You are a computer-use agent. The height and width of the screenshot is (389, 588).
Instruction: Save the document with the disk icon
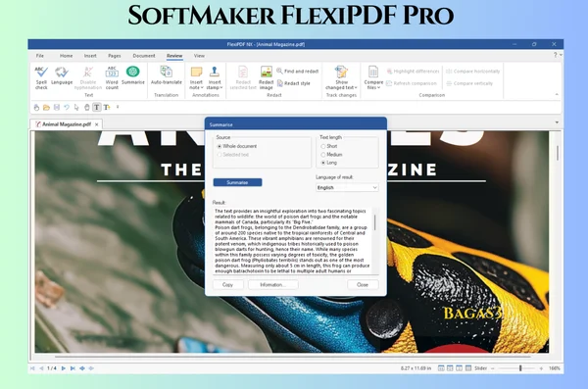[x=57, y=108]
